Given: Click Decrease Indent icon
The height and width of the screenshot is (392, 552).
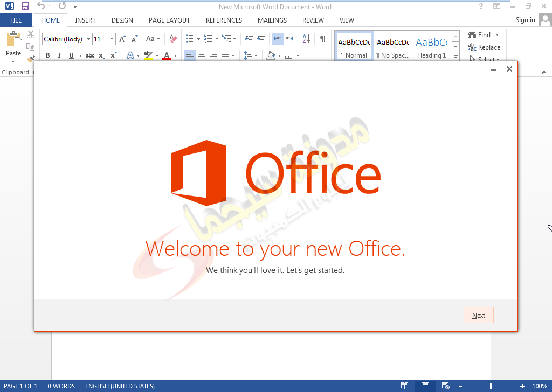Looking at the screenshot, I should coord(249,39).
